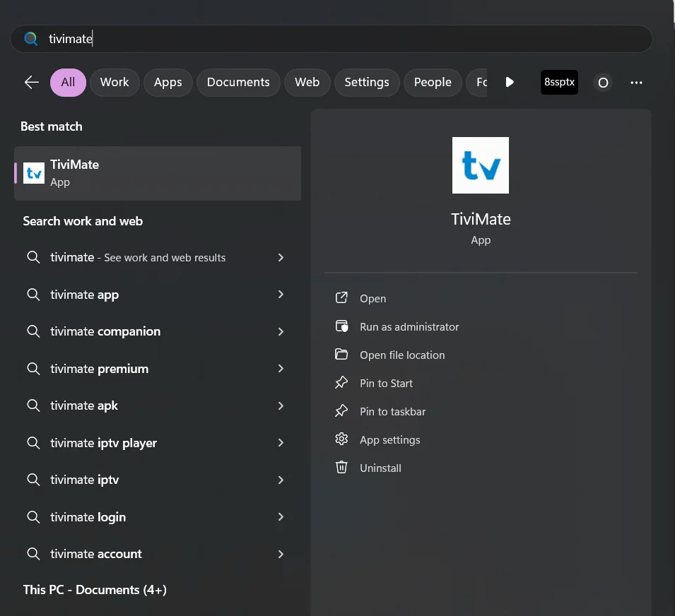
Task: Click the Pin to taskbar pin icon
Action: pyautogui.click(x=341, y=411)
